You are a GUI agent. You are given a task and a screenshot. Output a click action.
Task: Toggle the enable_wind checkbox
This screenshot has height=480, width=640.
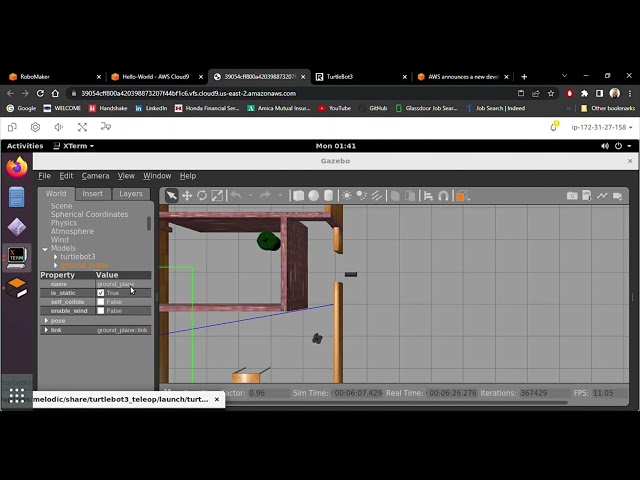[x=101, y=311]
